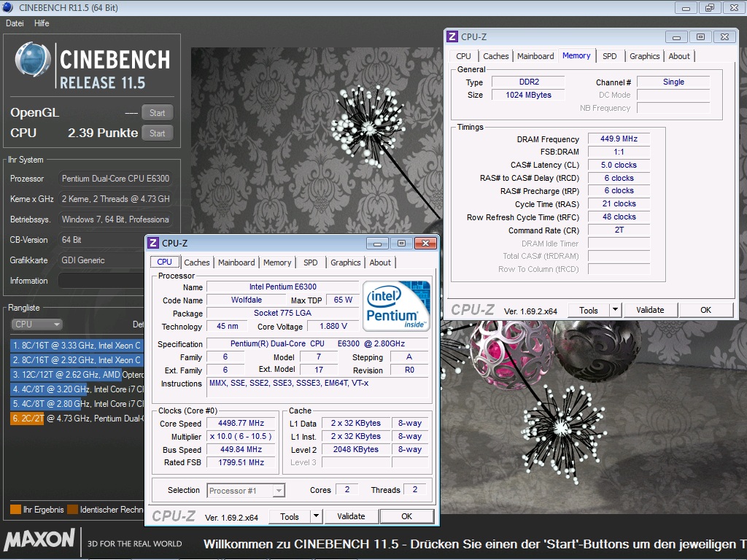Open Caches tab in the CPU-Z Memory window
The width and height of the screenshot is (747, 560).
pyautogui.click(x=496, y=56)
